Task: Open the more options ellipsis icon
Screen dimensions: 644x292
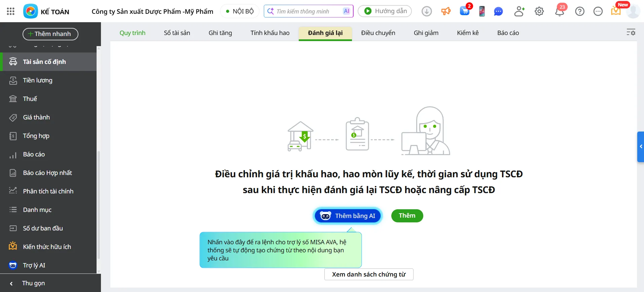Action: point(598,11)
